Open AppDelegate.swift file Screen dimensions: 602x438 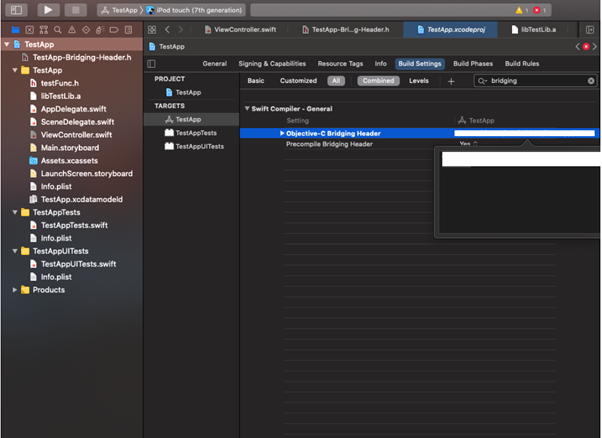click(68, 109)
